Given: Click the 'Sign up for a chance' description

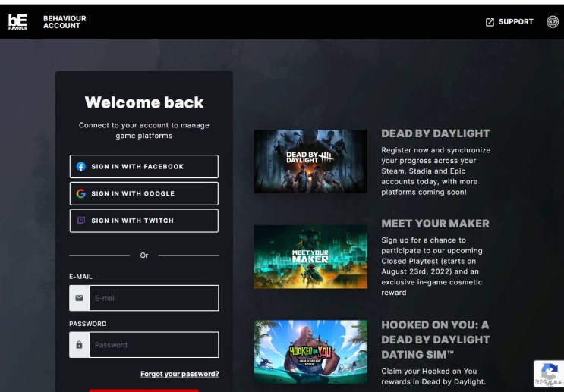Looking at the screenshot, I should tap(432, 266).
